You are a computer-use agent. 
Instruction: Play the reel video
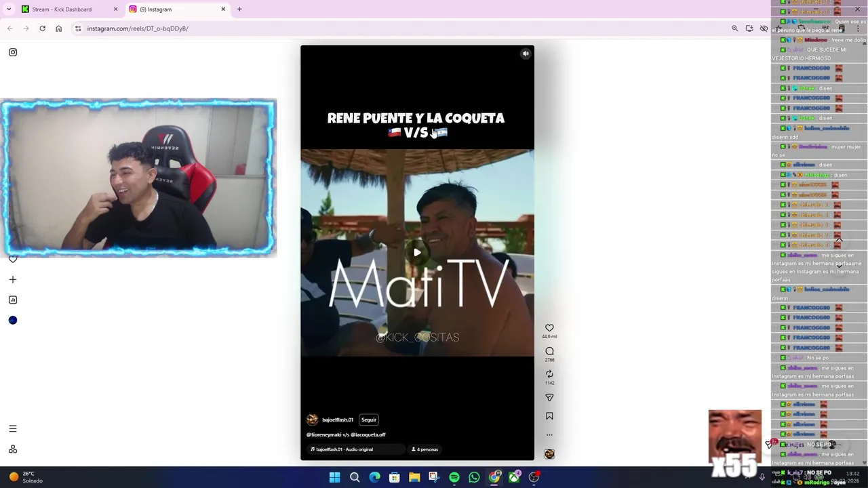(417, 253)
